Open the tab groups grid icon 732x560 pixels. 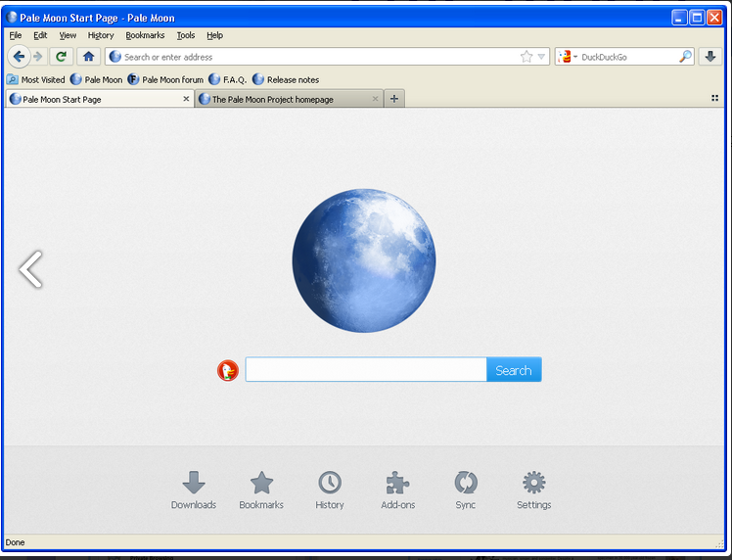point(714,98)
